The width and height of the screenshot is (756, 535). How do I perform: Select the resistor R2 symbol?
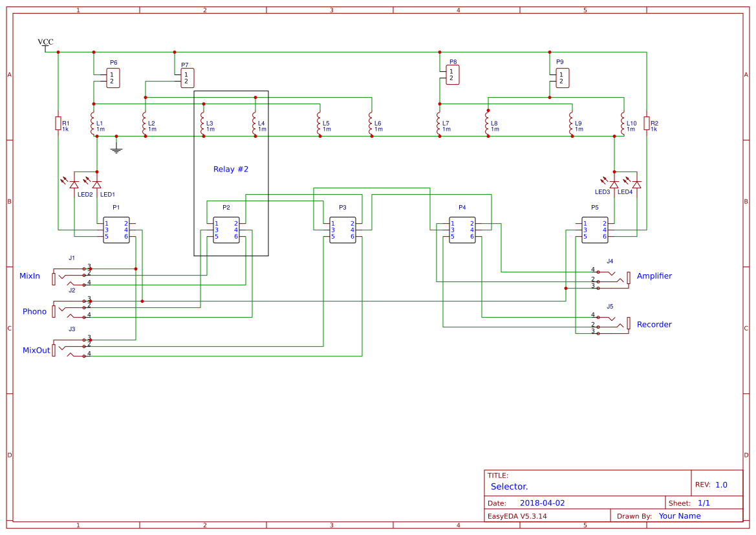coord(647,123)
